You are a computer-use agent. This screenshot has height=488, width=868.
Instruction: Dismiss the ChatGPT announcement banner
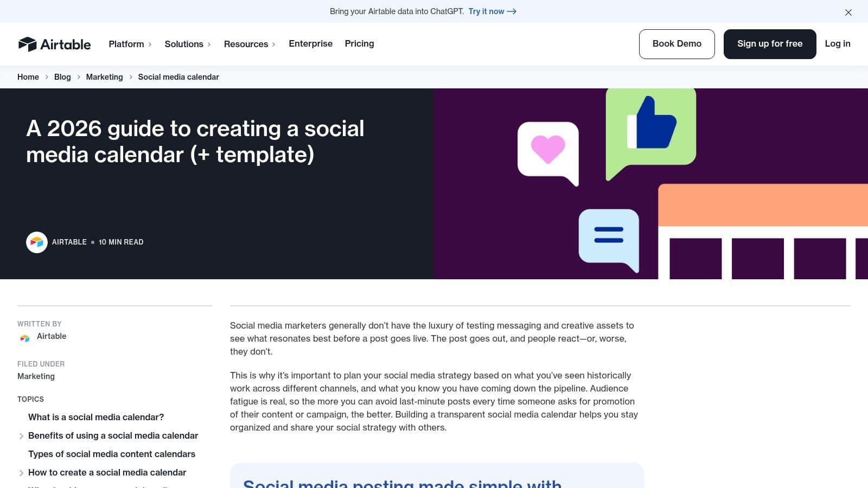[848, 12]
